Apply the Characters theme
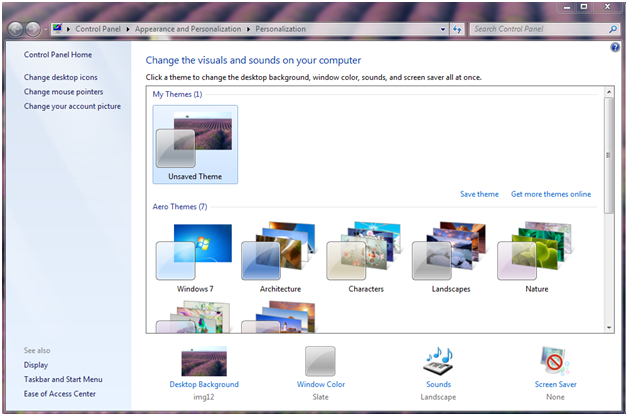This screenshot has width=628, height=416. coord(365,258)
